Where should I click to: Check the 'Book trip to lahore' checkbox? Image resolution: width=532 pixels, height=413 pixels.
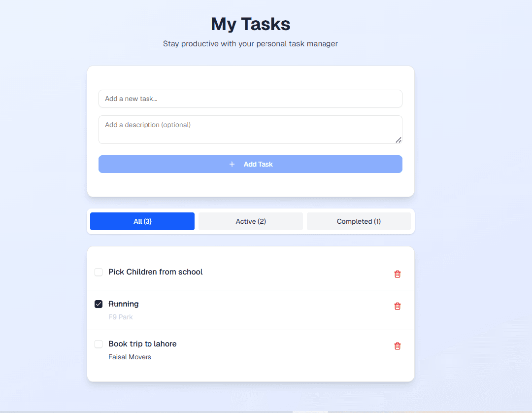pyautogui.click(x=99, y=344)
